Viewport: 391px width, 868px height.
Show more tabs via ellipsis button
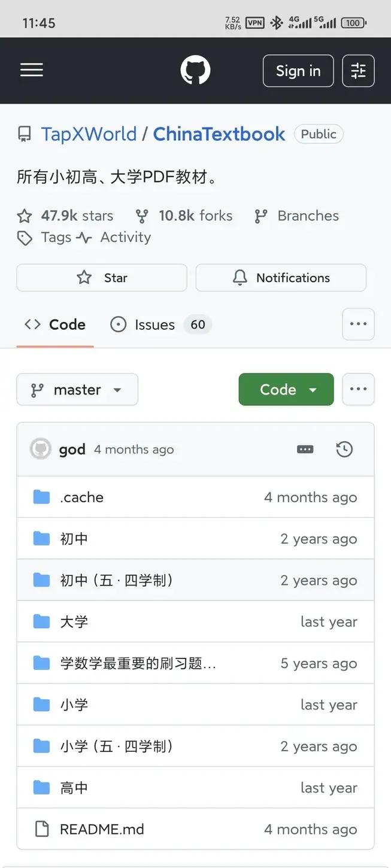(358, 324)
